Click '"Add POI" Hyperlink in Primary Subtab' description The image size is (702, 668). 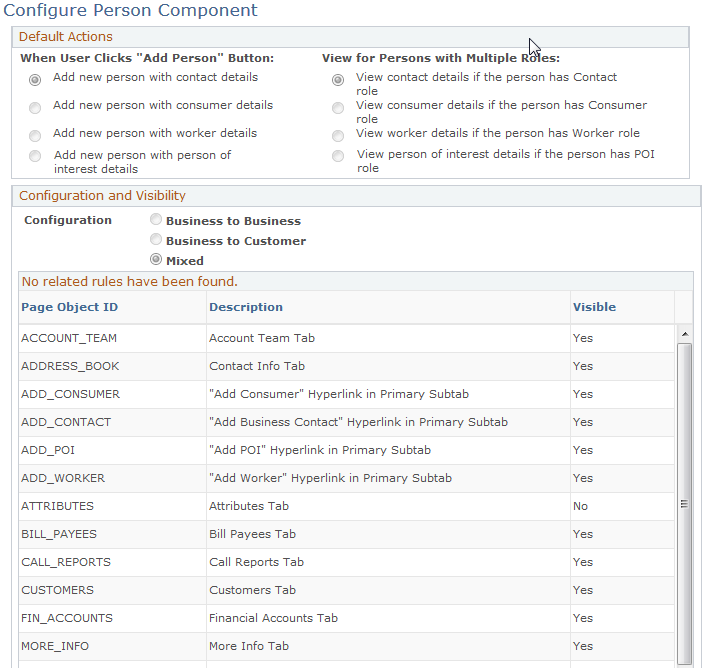click(x=320, y=450)
